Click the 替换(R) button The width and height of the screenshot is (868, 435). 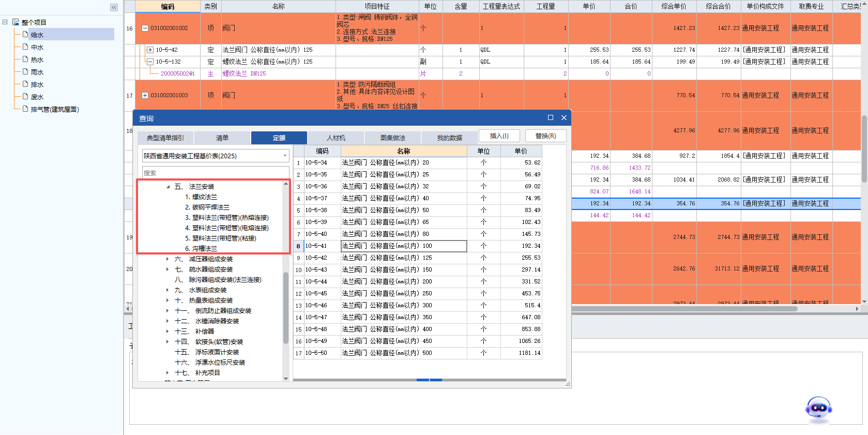click(x=546, y=136)
